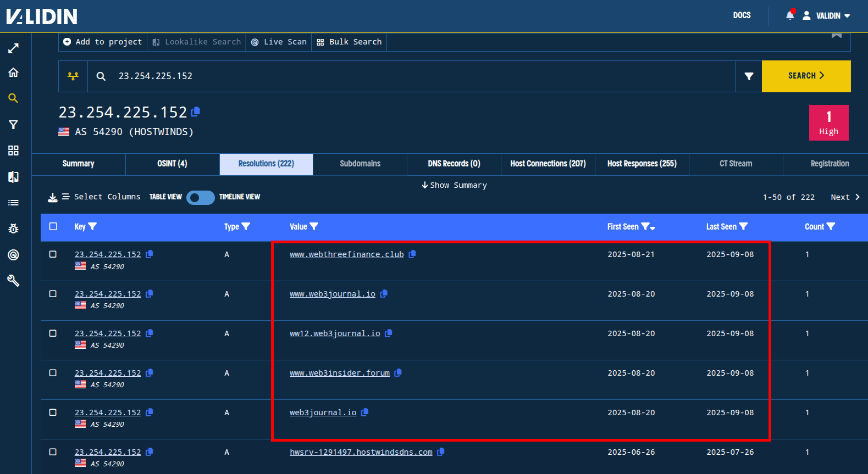The width and height of the screenshot is (868, 474).
Task: Open the bug sidebar icon
Action: (x=13, y=228)
